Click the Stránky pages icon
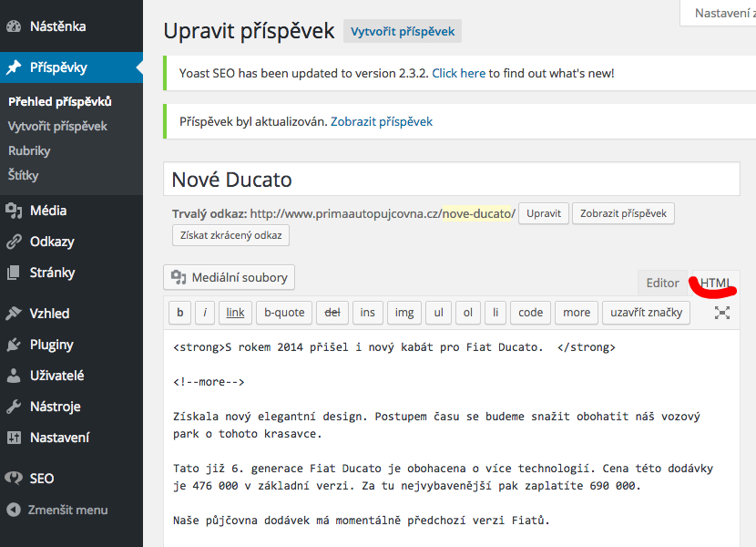Screen dimensions: 756x547 tap(14, 273)
